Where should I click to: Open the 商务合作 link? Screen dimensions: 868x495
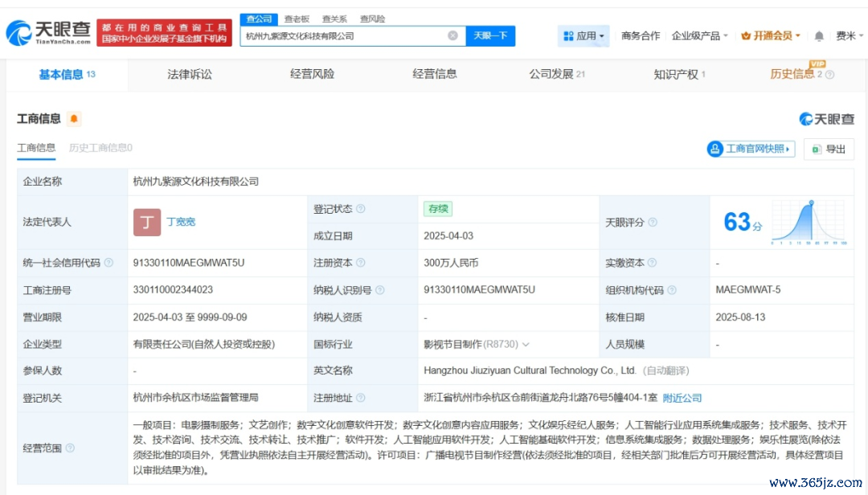tap(641, 36)
